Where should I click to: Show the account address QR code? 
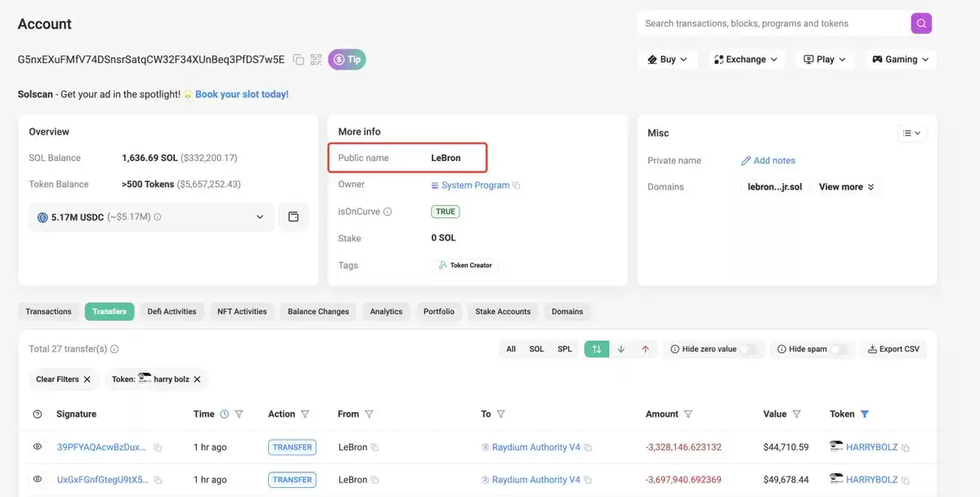[316, 60]
